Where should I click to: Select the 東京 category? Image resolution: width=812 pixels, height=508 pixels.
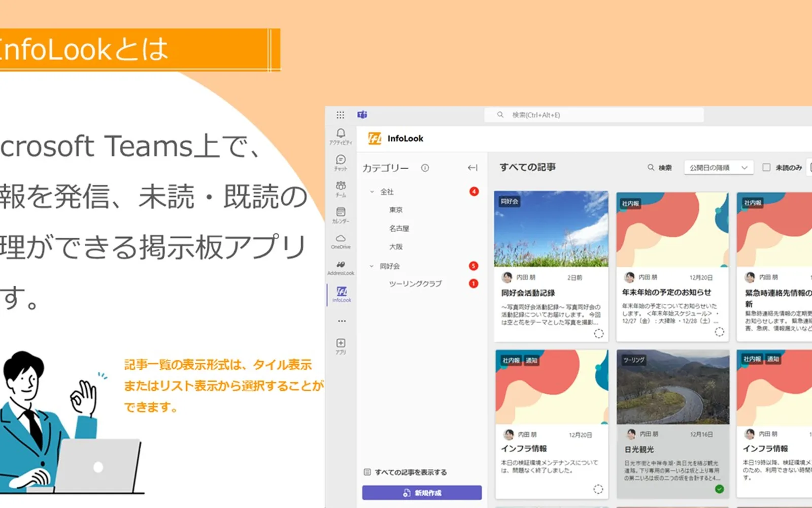point(396,210)
